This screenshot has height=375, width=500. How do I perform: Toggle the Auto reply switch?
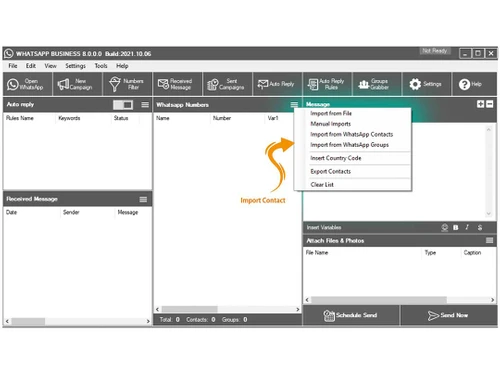pos(123,105)
